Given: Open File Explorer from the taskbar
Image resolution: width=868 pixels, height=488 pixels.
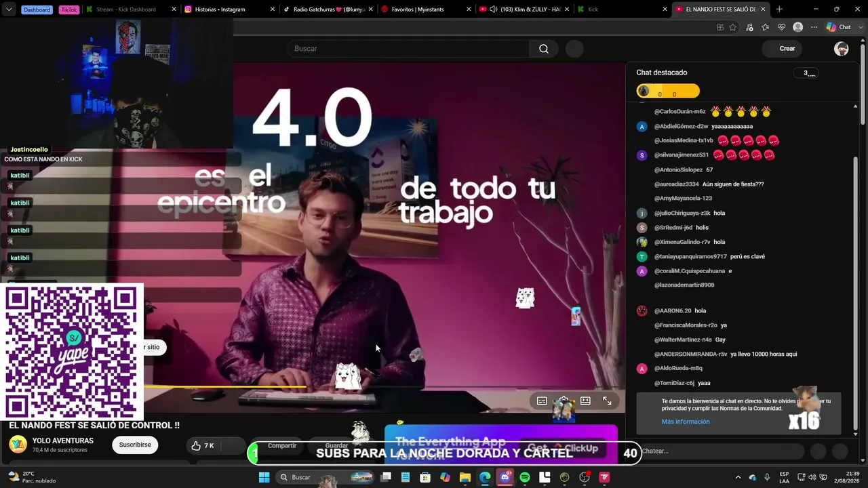Looking at the screenshot, I should tap(465, 477).
